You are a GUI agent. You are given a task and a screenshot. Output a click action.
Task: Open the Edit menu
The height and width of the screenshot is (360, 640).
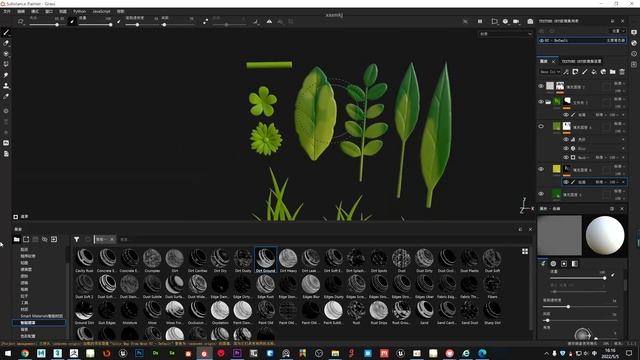click(21, 11)
